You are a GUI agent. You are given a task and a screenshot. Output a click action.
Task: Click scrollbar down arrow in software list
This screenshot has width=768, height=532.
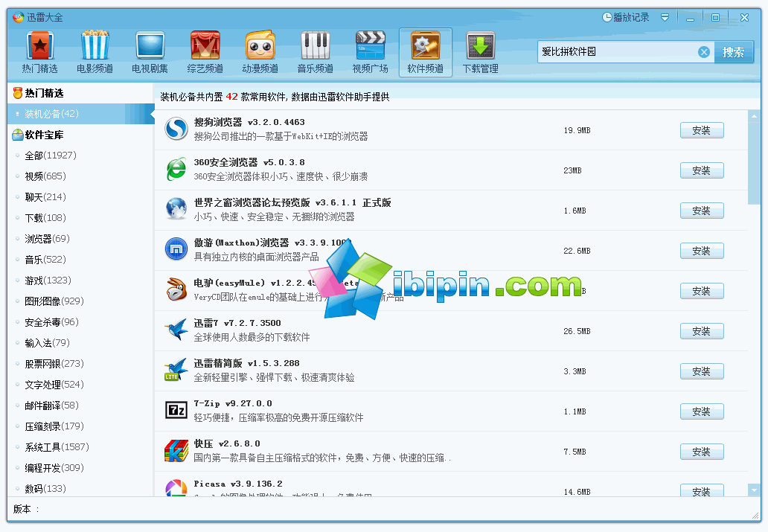[755, 490]
